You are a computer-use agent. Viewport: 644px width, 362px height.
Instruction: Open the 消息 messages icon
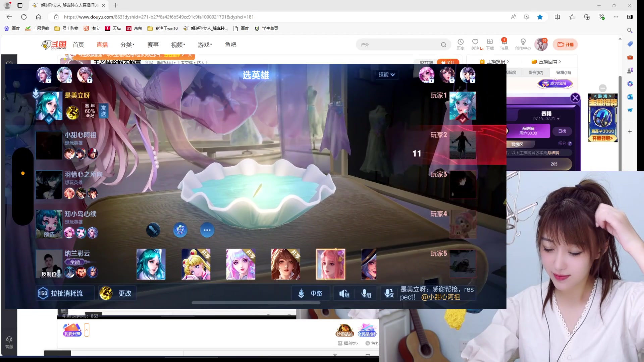pos(504,44)
